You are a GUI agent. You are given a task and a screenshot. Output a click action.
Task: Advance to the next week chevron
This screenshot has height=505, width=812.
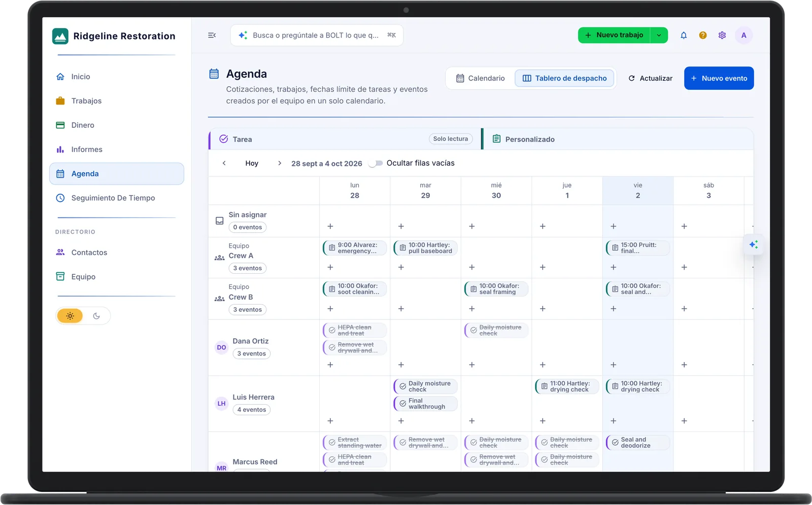[280, 163]
